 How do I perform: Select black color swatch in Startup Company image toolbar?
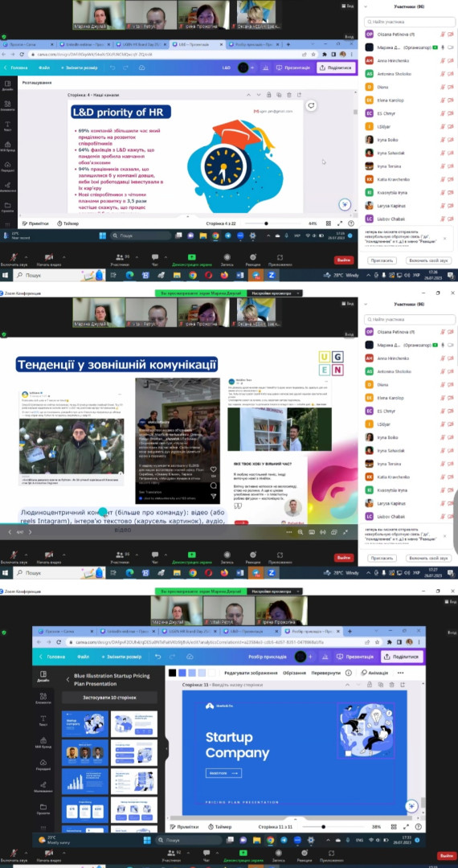(172, 673)
